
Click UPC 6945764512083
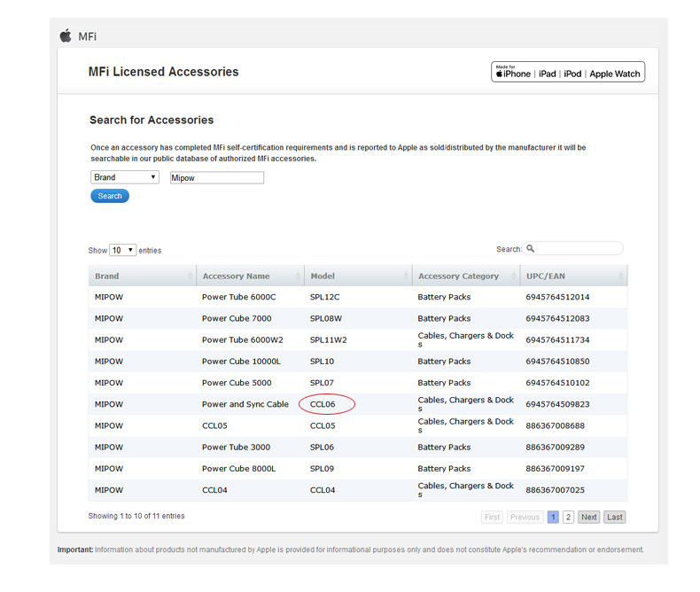pyautogui.click(x=557, y=318)
